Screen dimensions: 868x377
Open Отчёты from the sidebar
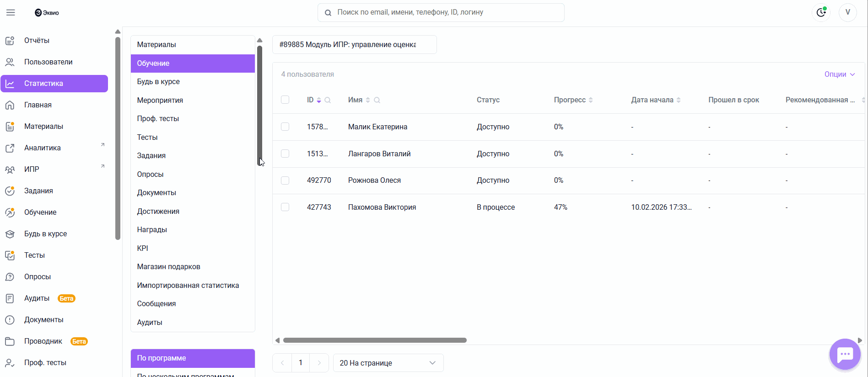tap(37, 40)
